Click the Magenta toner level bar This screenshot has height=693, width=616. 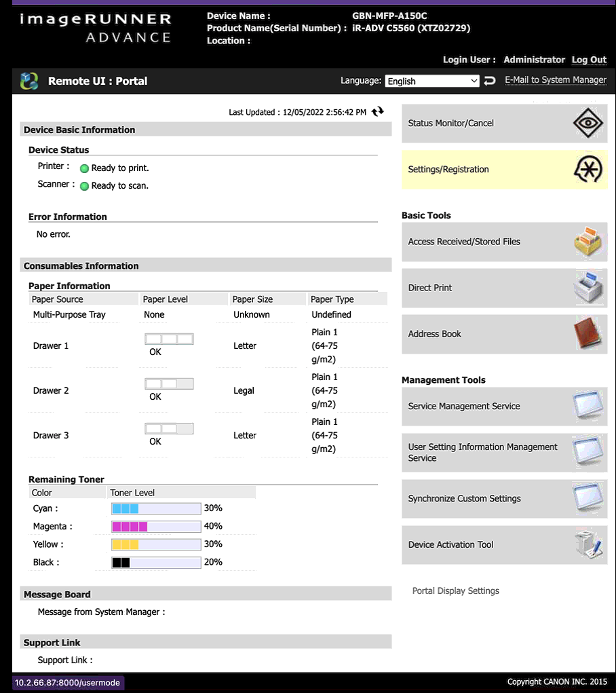tap(156, 527)
